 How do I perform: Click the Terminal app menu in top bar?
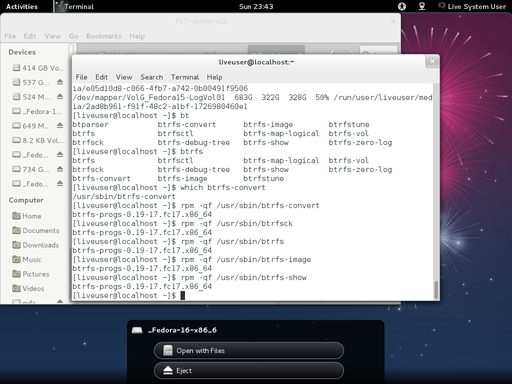[75, 6]
